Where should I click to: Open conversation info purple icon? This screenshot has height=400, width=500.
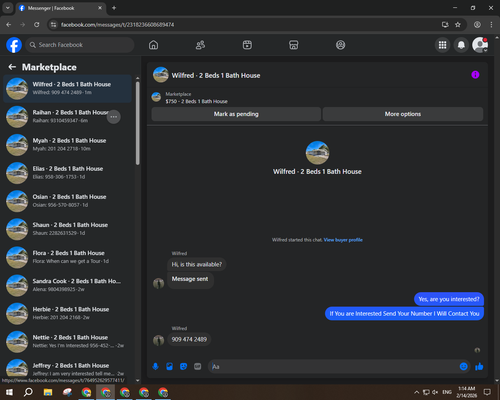475,75
